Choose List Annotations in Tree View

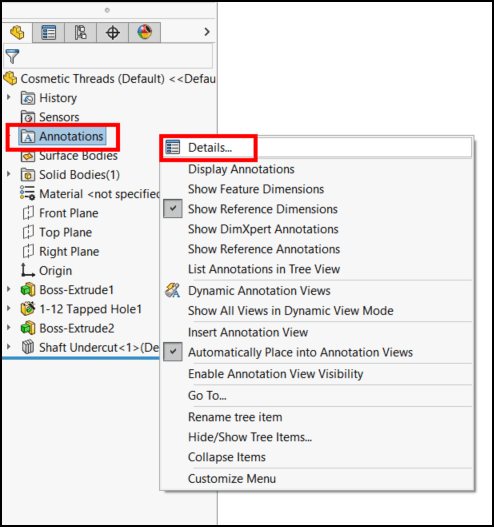pos(264,269)
